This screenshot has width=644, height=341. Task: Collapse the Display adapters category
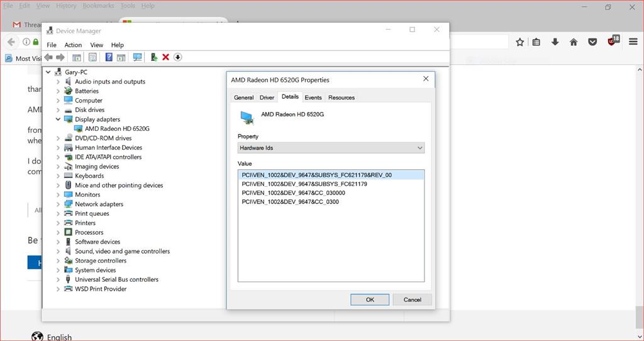point(58,119)
